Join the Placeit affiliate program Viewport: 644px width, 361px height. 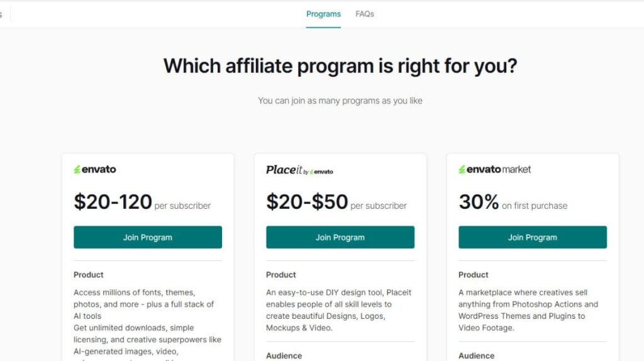(x=340, y=237)
